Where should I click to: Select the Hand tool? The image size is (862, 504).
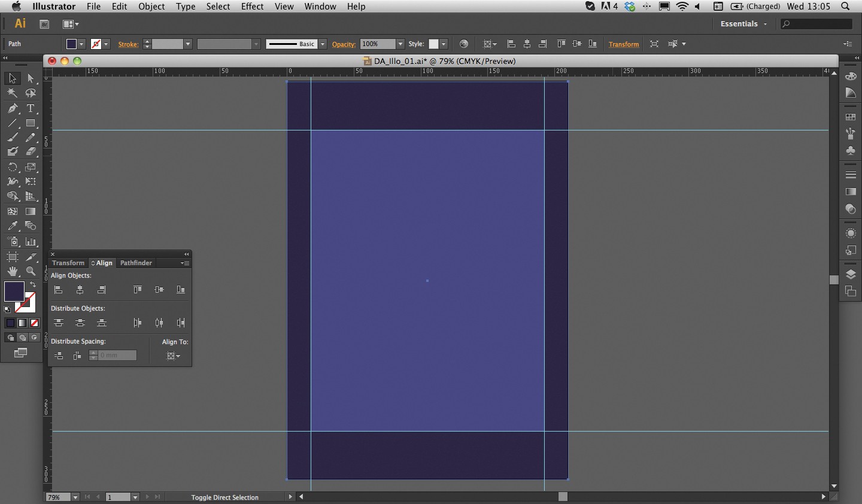click(x=13, y=271)
